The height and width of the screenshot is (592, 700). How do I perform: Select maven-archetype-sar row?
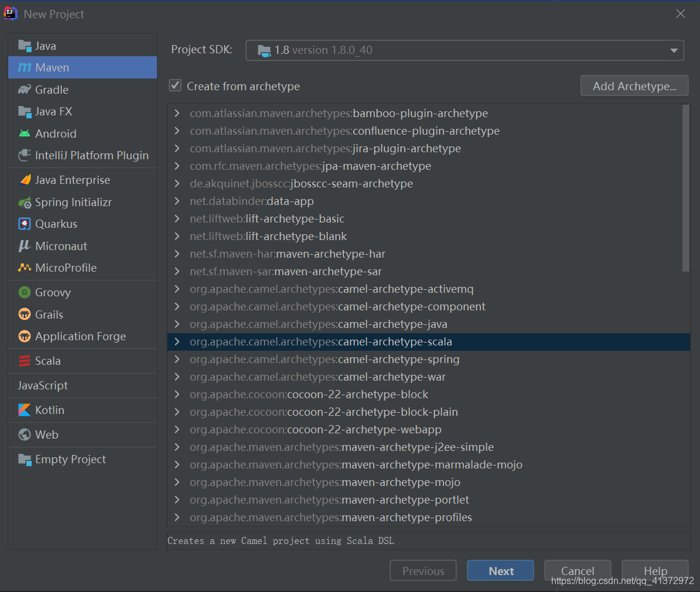(x=429, y=271)
